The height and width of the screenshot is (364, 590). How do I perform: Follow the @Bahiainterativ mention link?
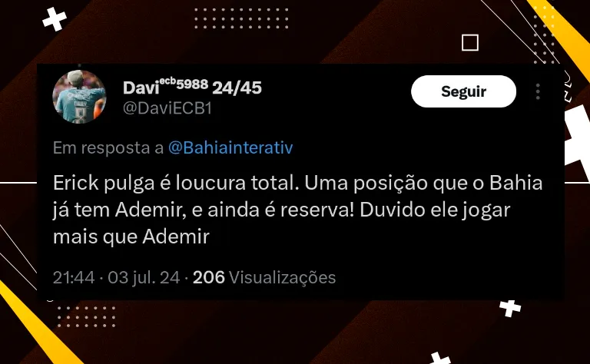pos(230,147)
